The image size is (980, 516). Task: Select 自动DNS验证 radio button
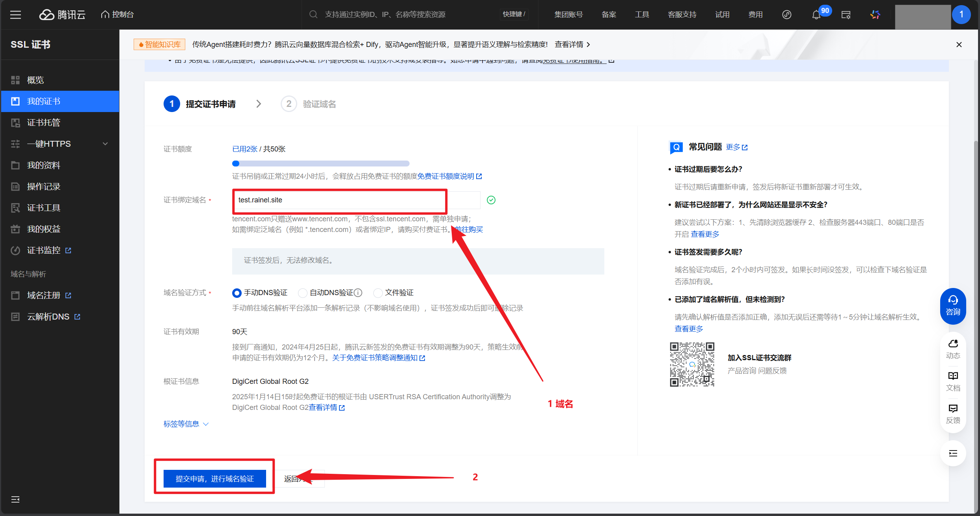point(302,293)
